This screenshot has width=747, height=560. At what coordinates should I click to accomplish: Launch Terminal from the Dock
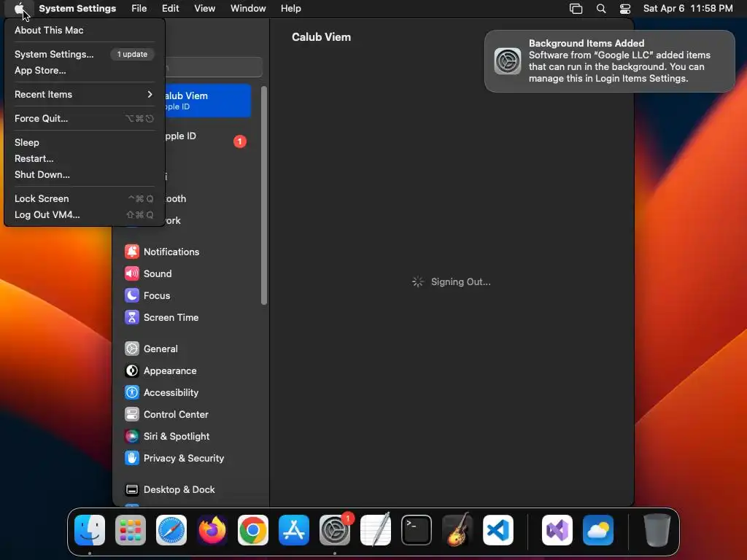tap(417, 530)
